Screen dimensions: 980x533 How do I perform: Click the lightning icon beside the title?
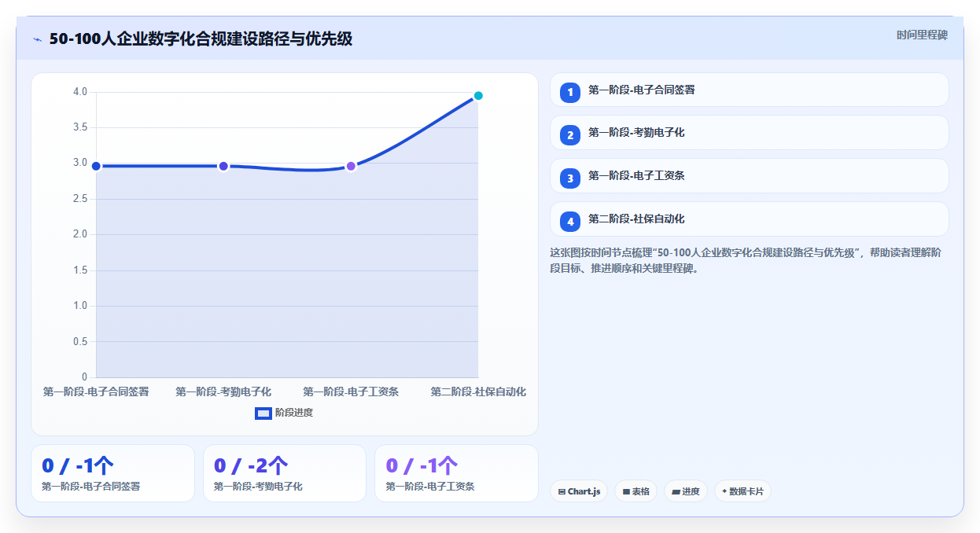point(37,39)
